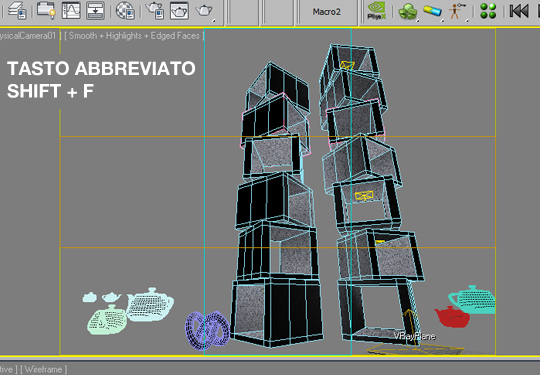This screenshot has width=540, height=375.
Task: Open the PhysX NVIDIA tools
Action: pos(376,11)
